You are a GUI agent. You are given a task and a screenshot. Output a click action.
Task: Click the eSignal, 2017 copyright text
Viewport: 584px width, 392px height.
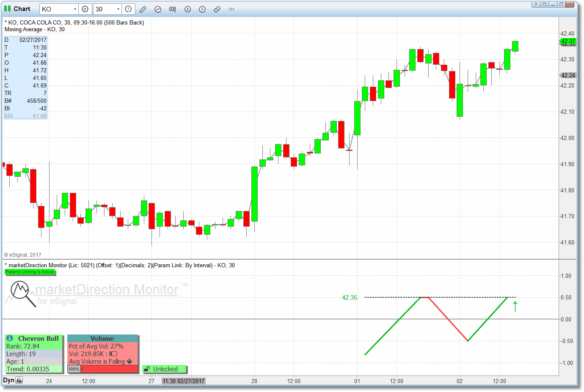[23, 255]
